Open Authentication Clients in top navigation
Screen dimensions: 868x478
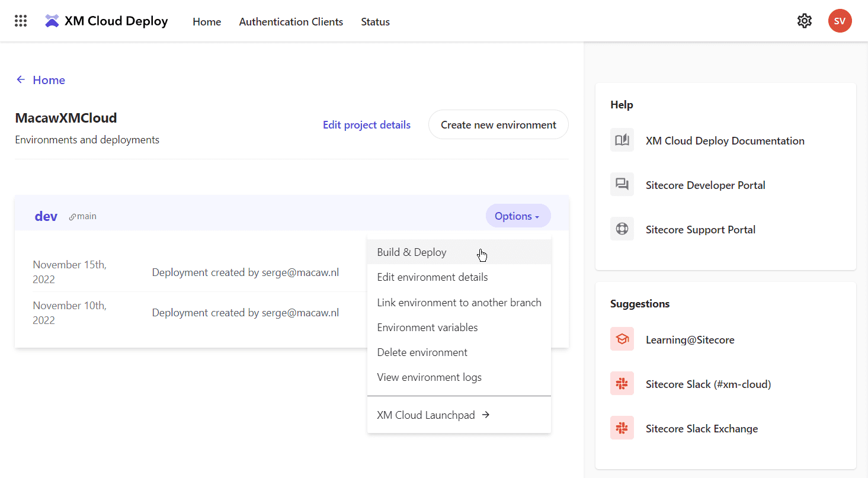291,22
